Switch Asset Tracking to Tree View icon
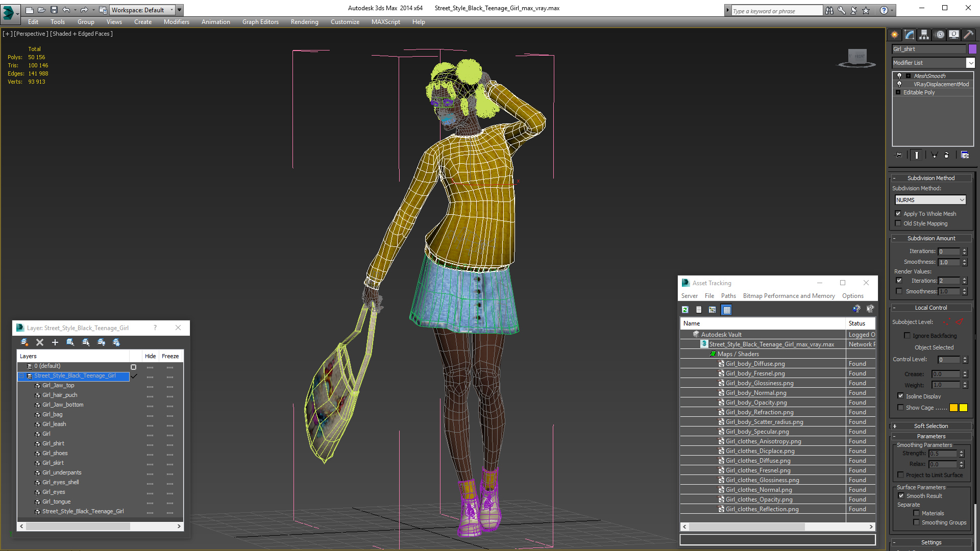 [x=713, y=310]
